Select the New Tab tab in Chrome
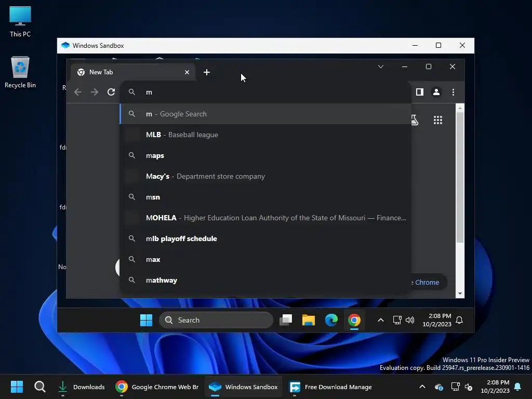 [x=133, y=72]
